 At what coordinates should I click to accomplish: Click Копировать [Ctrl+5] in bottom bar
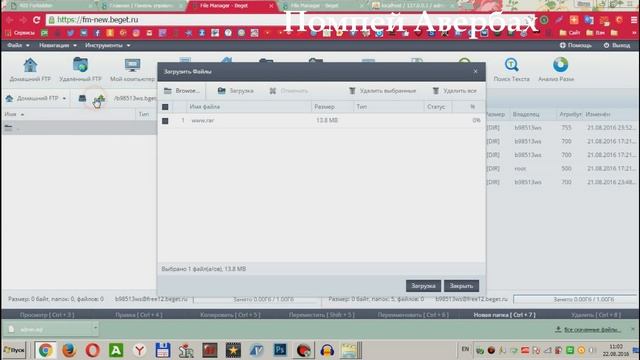point(230,315)
